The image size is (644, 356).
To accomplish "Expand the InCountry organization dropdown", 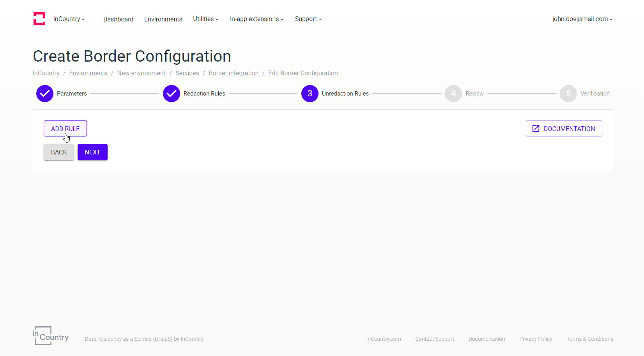I will 69,19.
